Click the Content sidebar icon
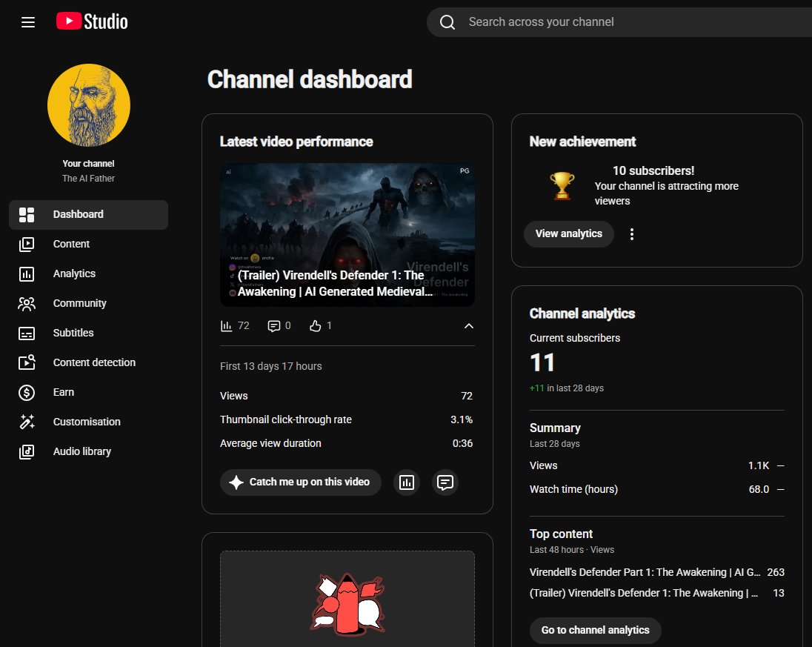 [27, 244]
